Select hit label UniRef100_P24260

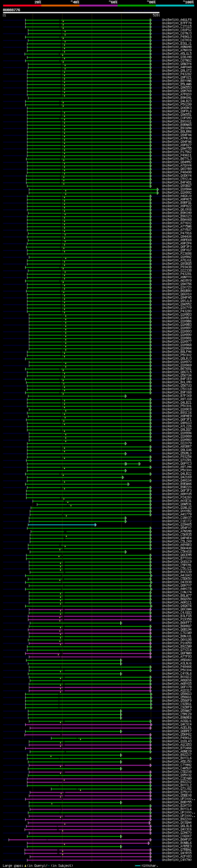click(x=176, y=497)
